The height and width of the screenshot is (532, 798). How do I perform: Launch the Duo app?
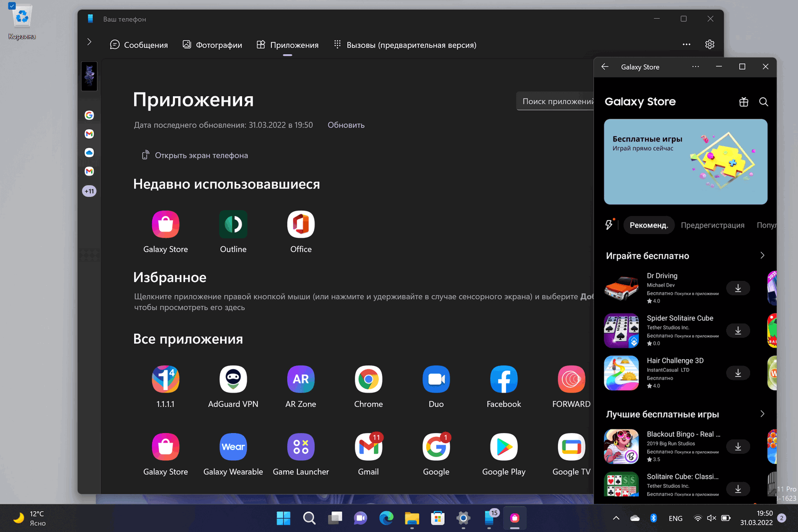coord(436,379)
